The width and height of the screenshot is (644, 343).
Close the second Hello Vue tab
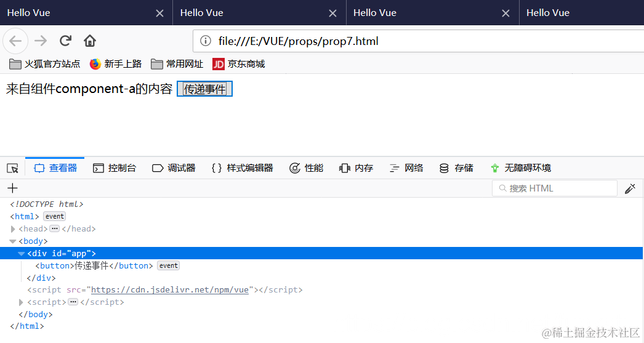coord(332,13)
